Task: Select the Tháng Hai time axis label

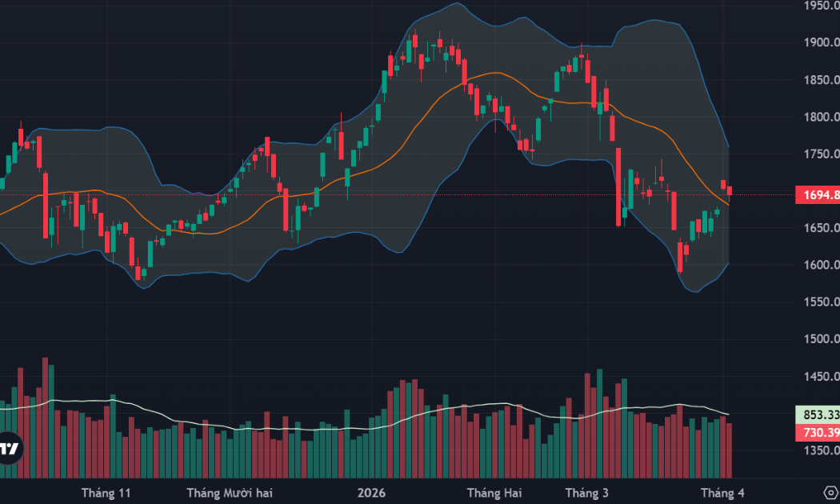Action: coord(493,492)
